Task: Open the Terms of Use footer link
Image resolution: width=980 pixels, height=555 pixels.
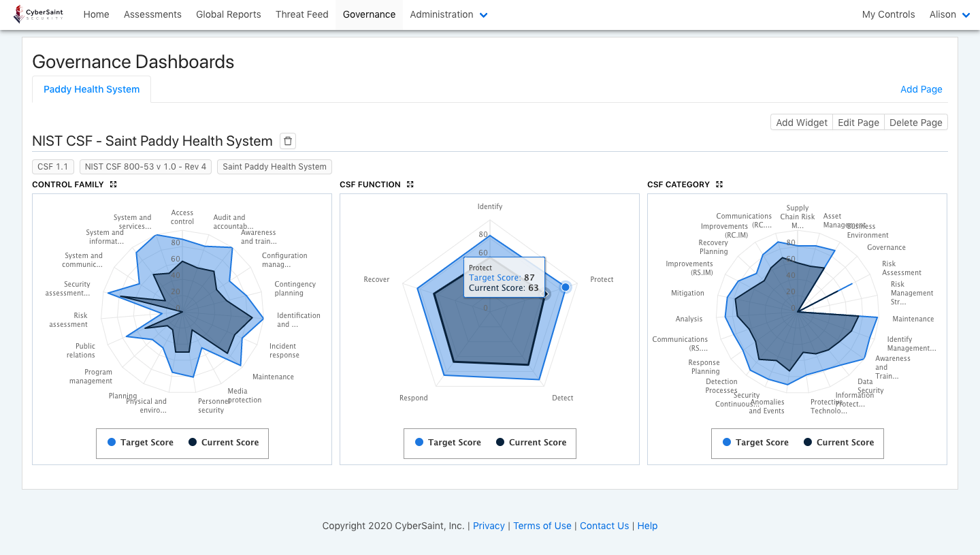Action: (x=542, y=525)
